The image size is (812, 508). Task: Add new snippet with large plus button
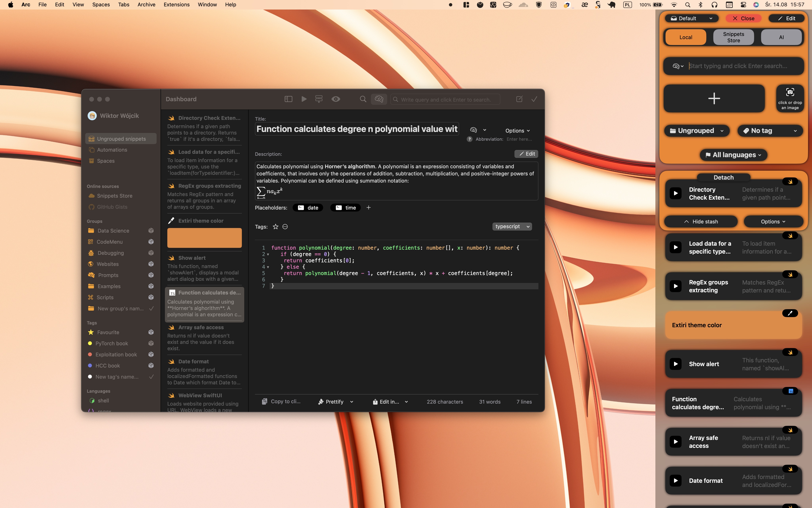pos(714,98)
